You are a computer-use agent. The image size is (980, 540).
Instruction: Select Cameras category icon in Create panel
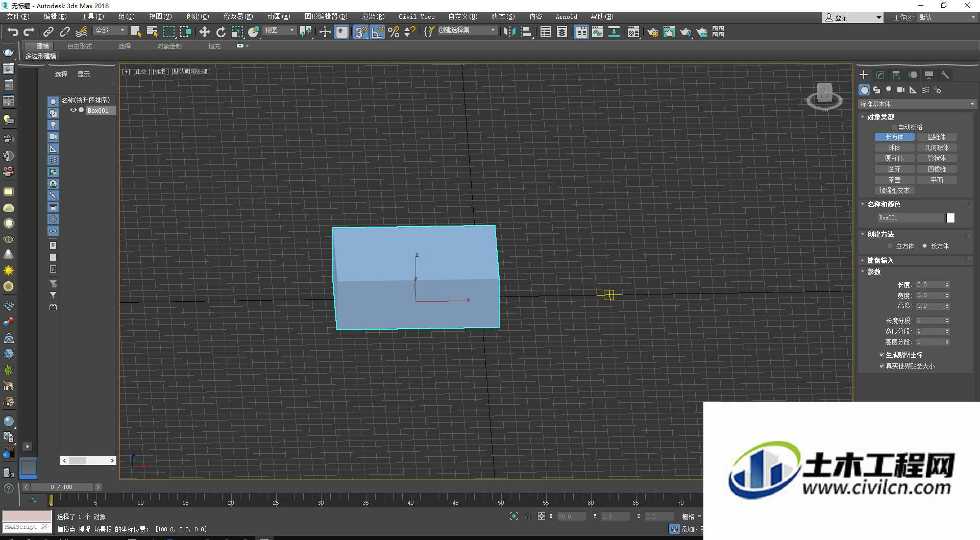tap(901, 90)
